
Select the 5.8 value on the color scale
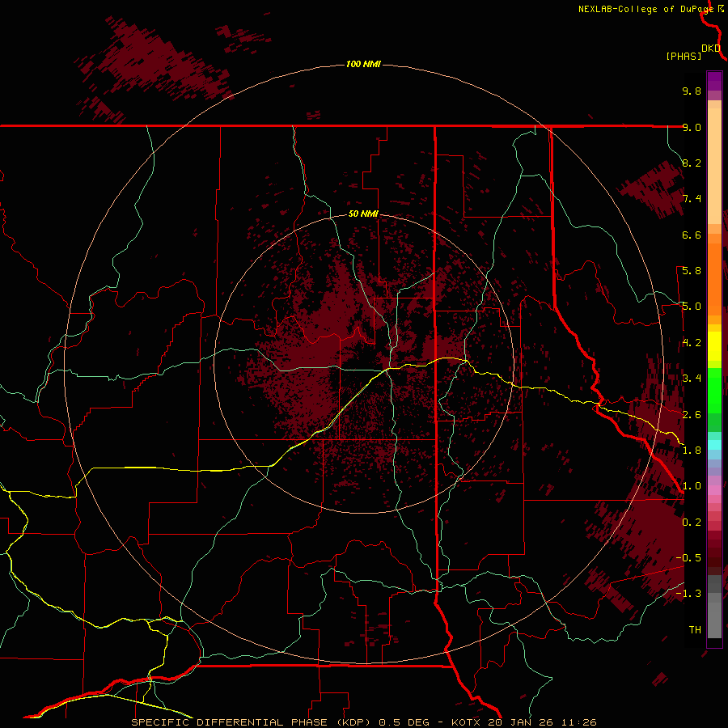(x=692, y=271)
